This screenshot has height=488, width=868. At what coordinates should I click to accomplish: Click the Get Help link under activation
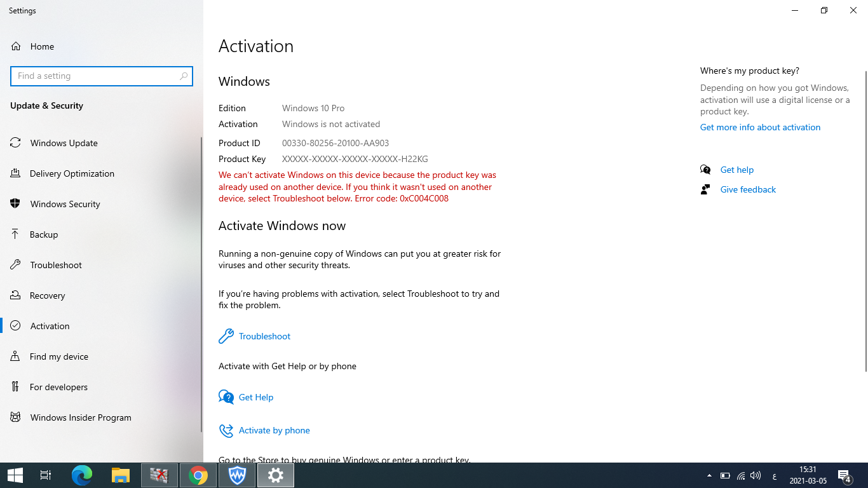pyautogui.click(x=256, y=397)
